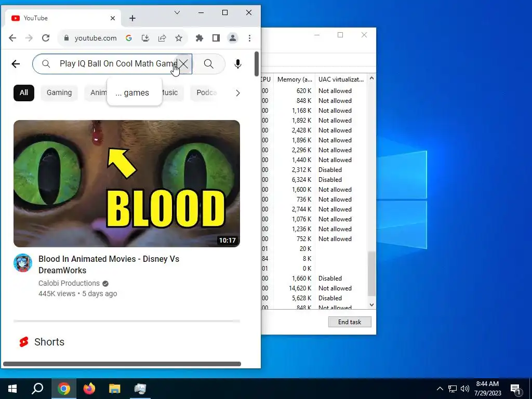The width and height of the screenshot is (532, 399).
Task: Open a new Chrome tab
Action: click(x=132, y=18)
